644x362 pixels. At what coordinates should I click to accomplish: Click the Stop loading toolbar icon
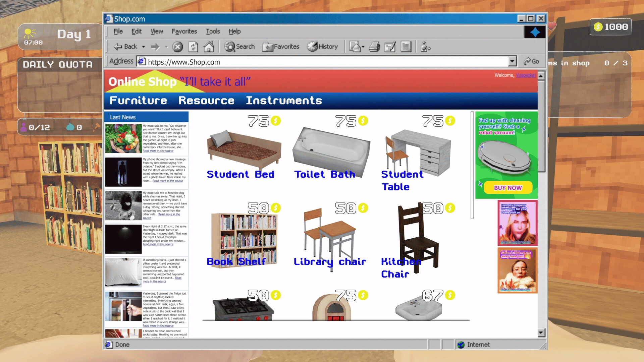pos(177,47)
